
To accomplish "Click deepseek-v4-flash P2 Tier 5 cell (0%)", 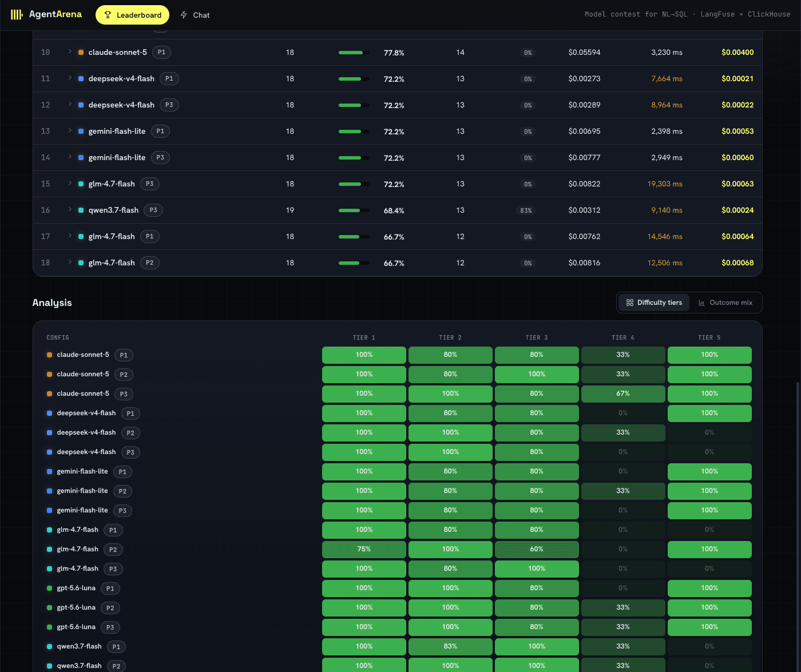I will (x=709, y=432).
